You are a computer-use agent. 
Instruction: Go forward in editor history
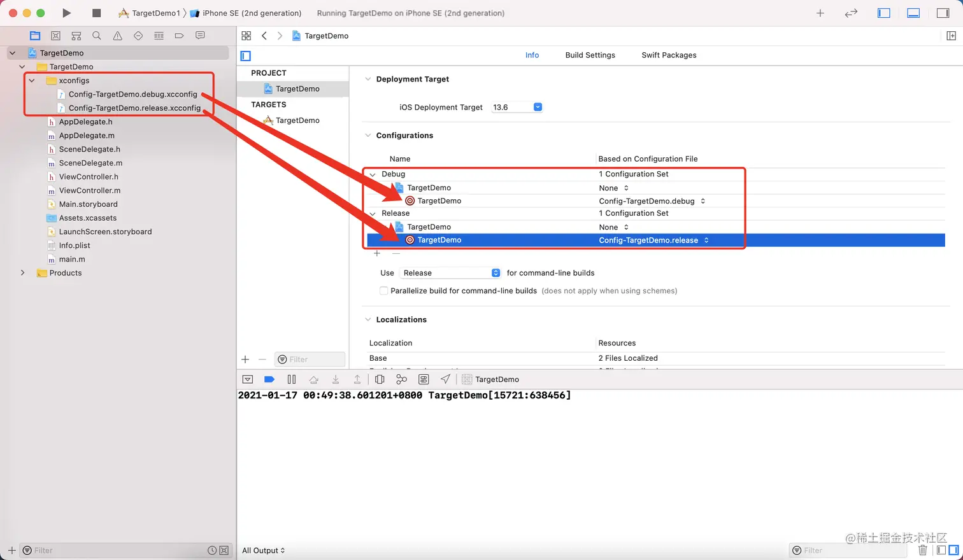pyautogui.click(x=280, y=36)
